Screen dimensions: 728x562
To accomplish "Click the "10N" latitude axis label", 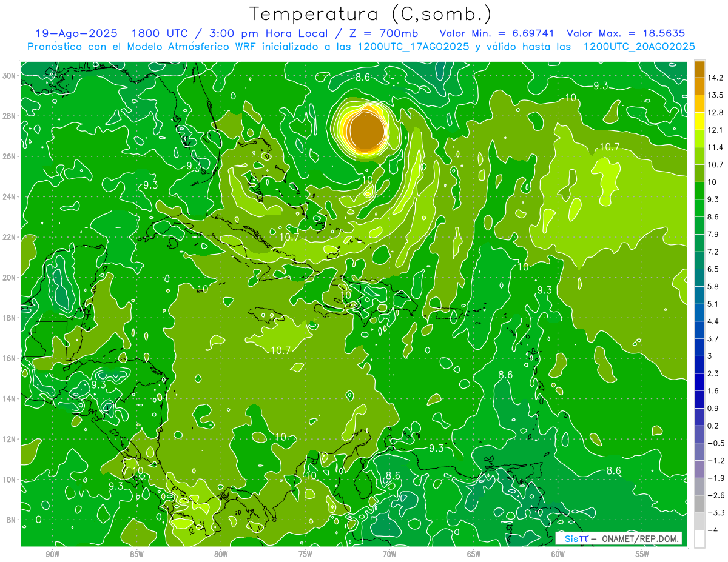I will click(10, 480).
